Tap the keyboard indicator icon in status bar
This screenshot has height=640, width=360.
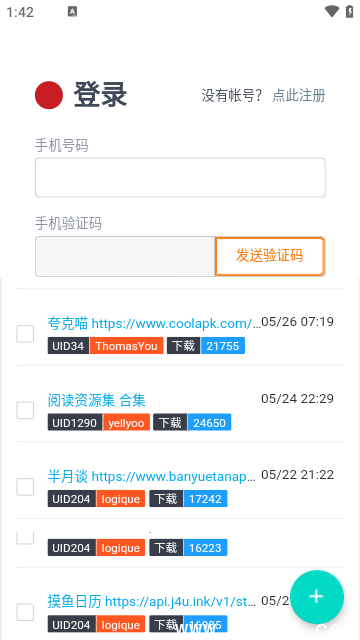(x=72, y=12)
